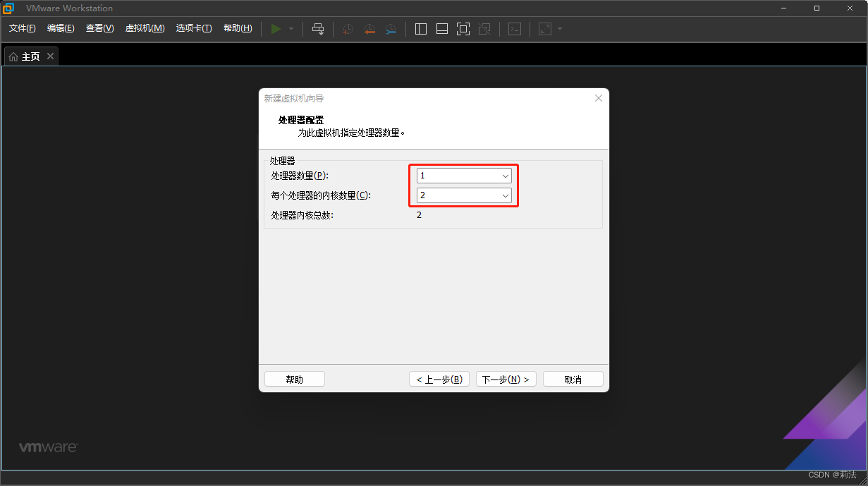The image size is (868, 486).
Task: Open the 处理器数量 dropdown showing 1
Action: [464, 176]
